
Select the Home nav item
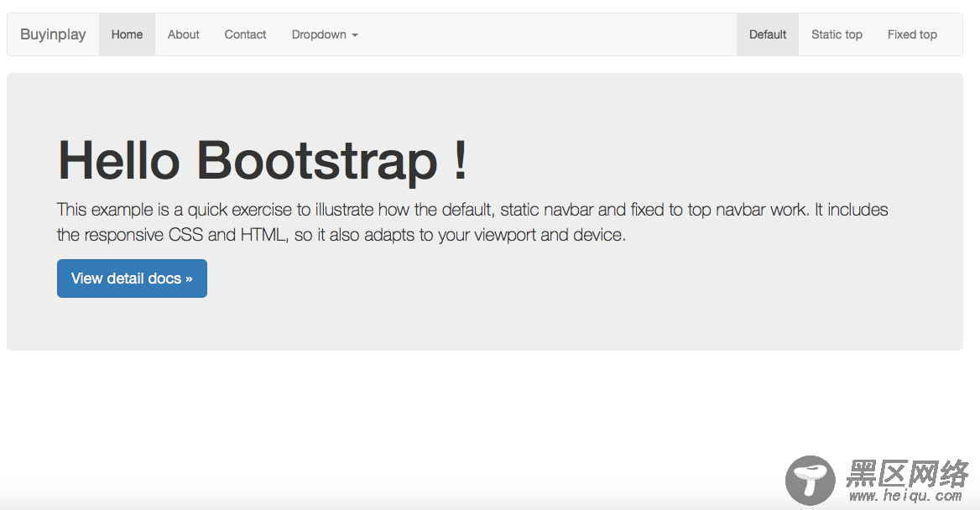[x=127, y=34]
